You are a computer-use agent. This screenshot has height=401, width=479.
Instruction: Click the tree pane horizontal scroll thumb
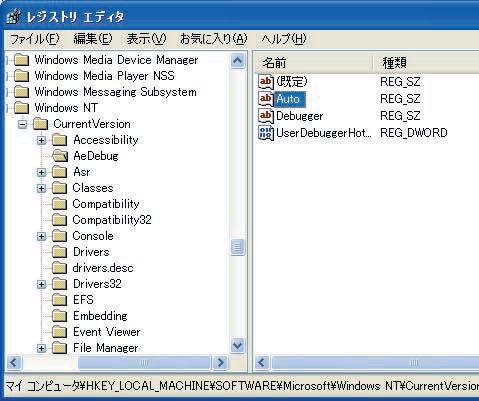click(x=144, y=362)
